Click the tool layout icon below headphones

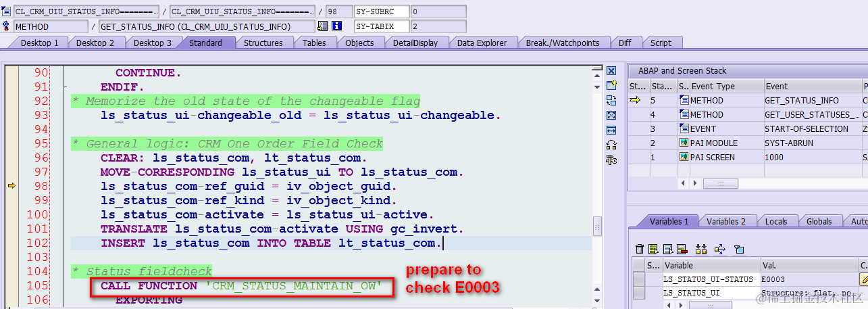pos(611,160)
